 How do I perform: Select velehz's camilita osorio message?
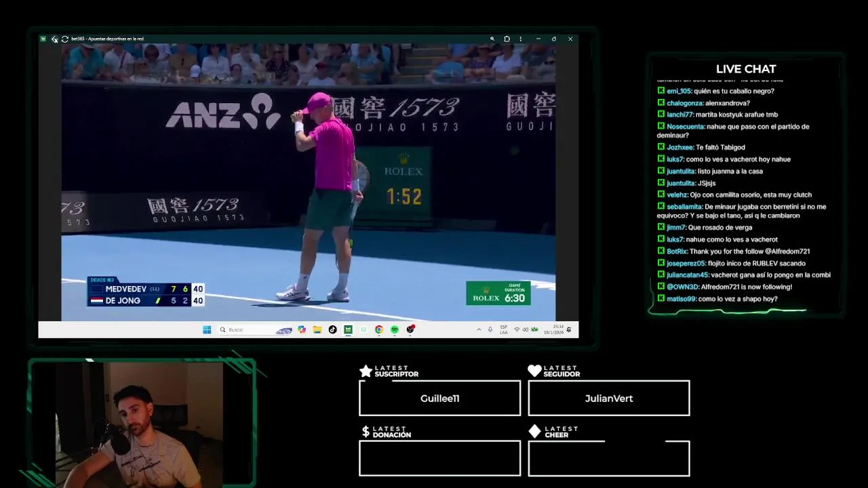pos(734,195)
